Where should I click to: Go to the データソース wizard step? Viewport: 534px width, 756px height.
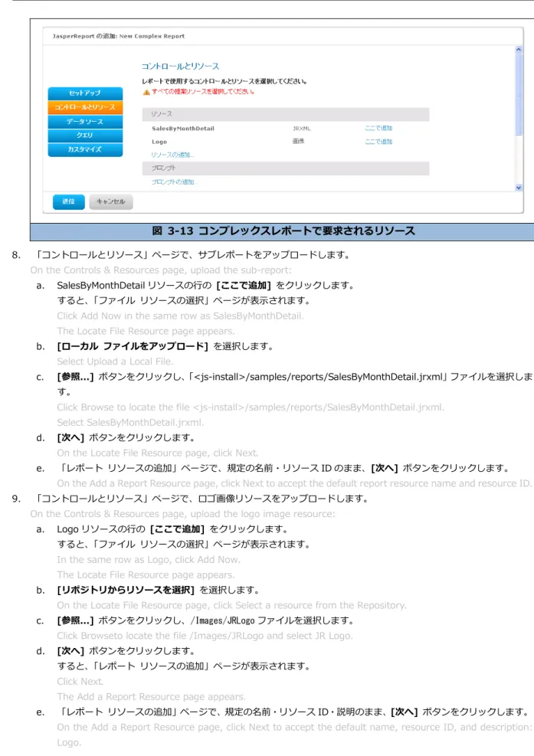point(85,122)
